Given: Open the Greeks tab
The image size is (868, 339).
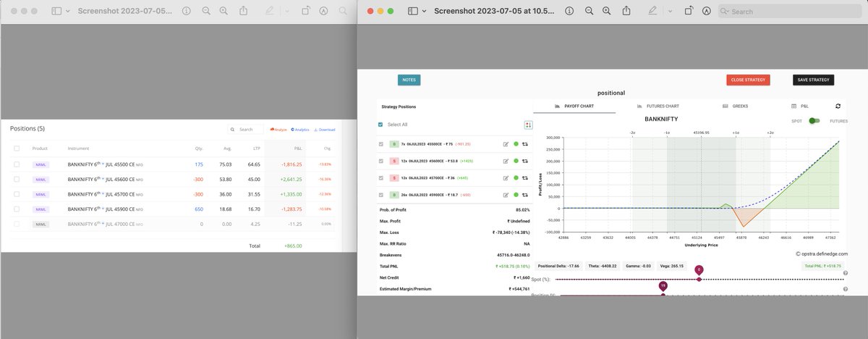Looking at the screenshot, I should [734, 106].
